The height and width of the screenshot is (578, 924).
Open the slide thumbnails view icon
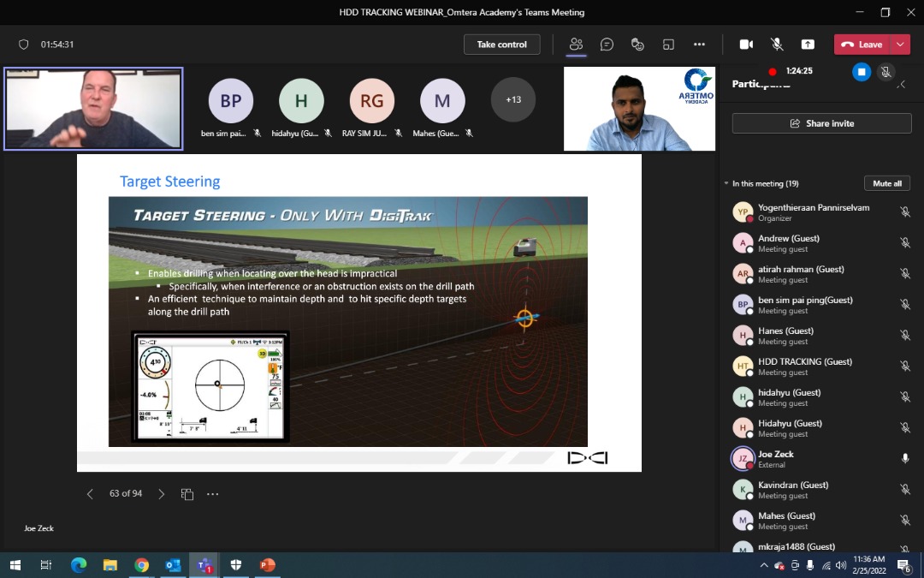(x=187, y=494)
